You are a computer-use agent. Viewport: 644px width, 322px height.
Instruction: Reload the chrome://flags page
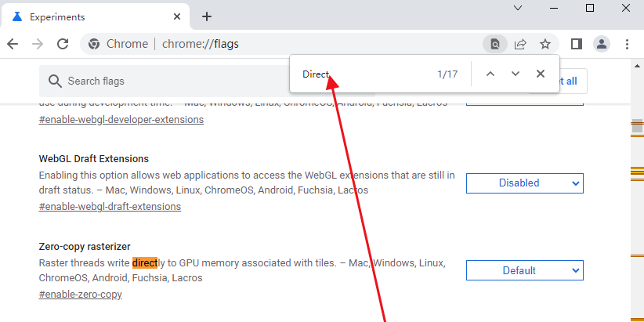tap(63, 44)
